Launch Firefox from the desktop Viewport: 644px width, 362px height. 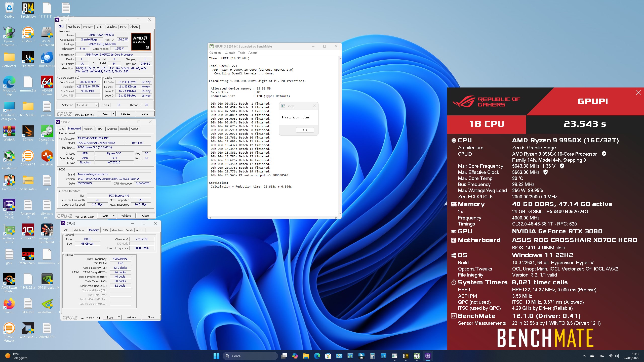pos(9,306)
